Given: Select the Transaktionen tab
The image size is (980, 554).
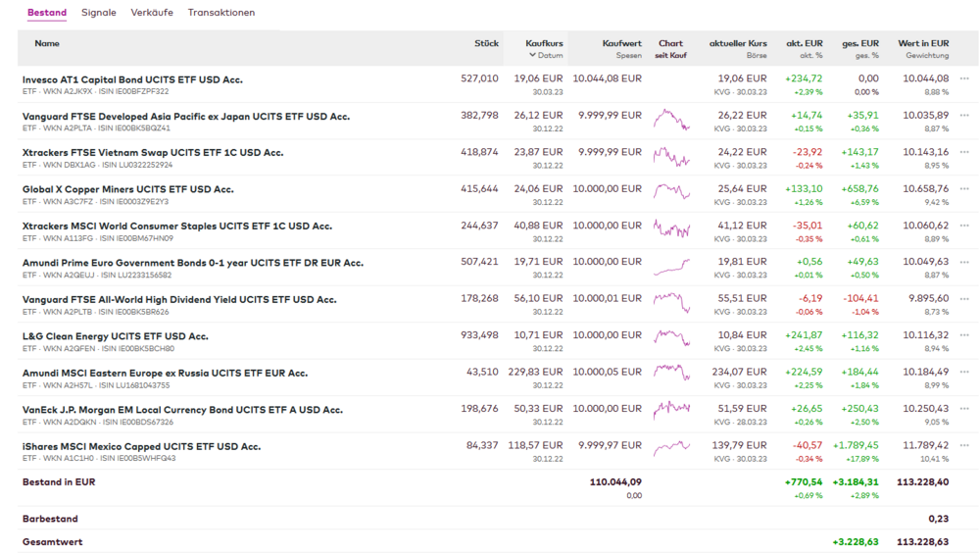Looking at the screenshot, I should [x=221, y=13].
